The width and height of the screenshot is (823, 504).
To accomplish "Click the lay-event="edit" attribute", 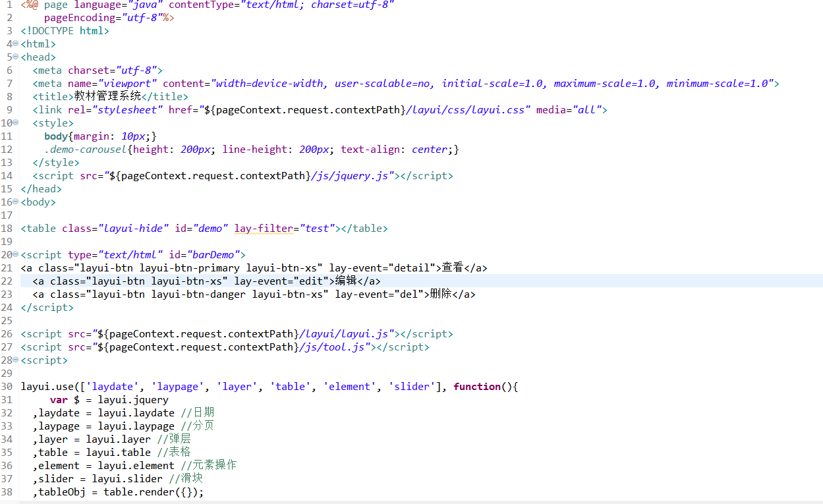I will [x=281, y=281].
